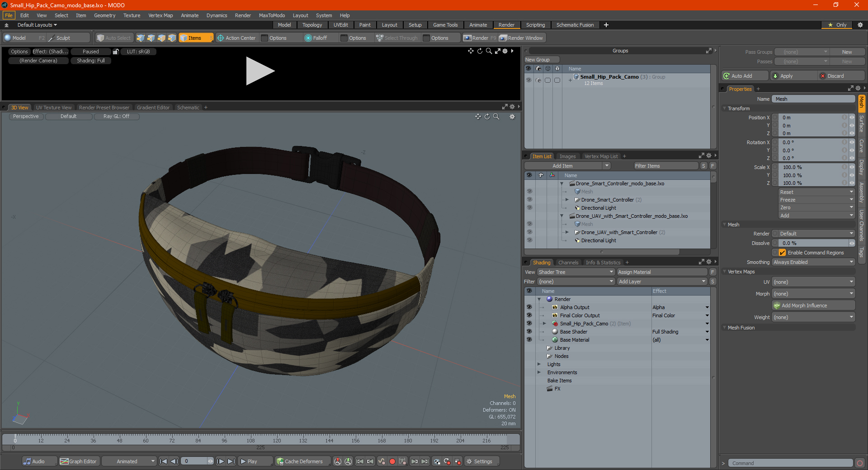Click the Play button in the timeline
Viewport: 868px width, 470px height.
(x=255, y=461)
